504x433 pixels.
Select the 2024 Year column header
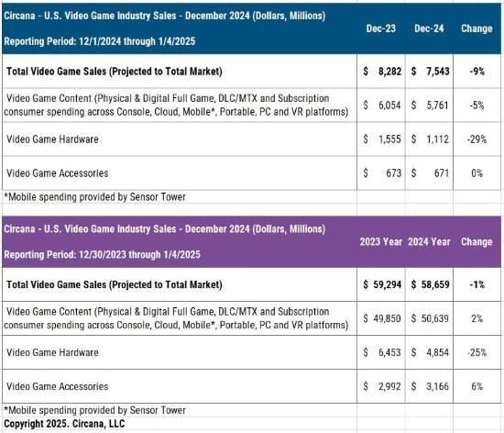429,241
